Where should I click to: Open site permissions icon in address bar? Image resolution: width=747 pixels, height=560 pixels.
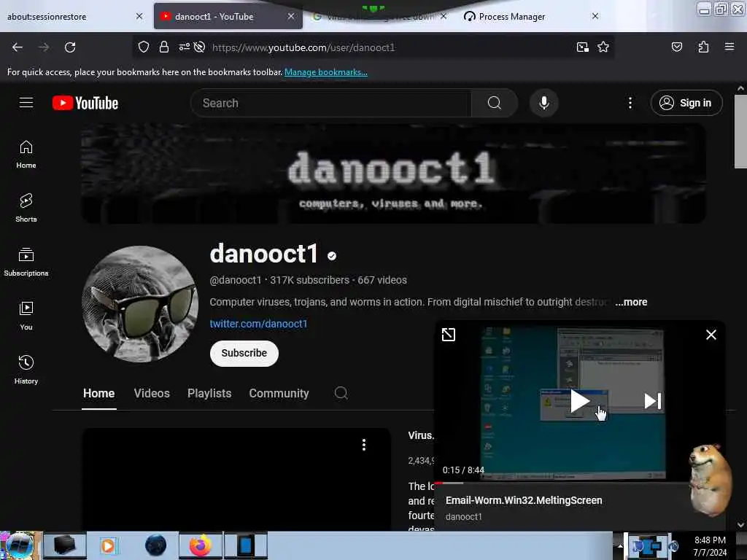click(184, 47)
